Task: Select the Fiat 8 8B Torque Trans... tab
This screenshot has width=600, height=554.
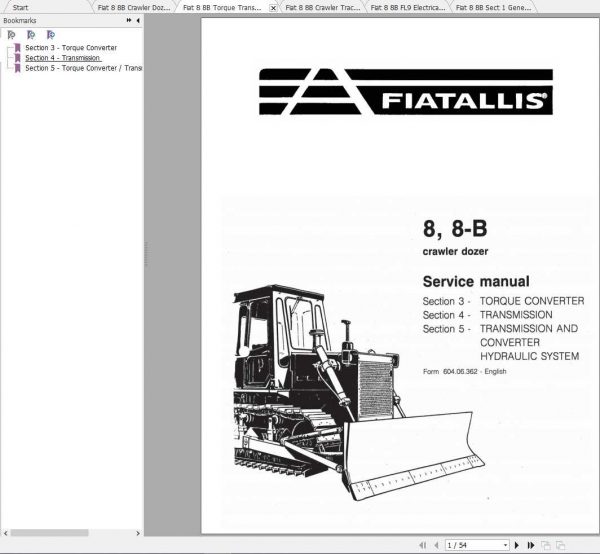Action: [x=222, y=7]
